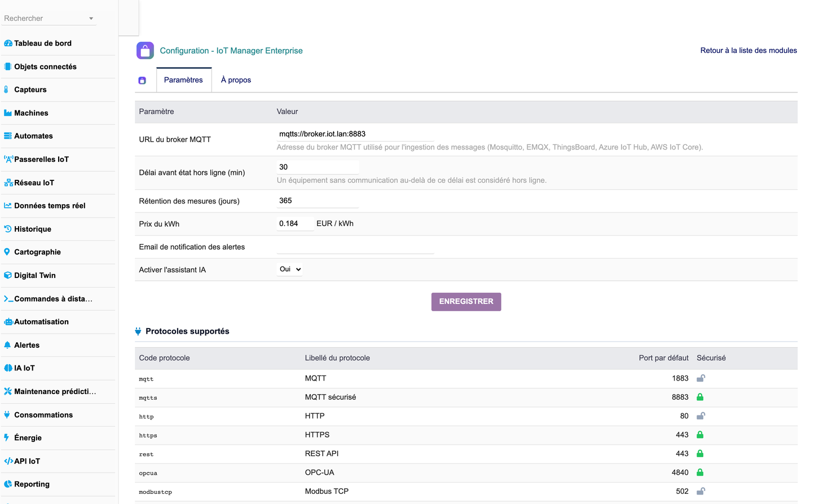Screen dimensions: 815x504
Task: Click the green padlock in mqtts row
Action: click(x=700, y=397)
